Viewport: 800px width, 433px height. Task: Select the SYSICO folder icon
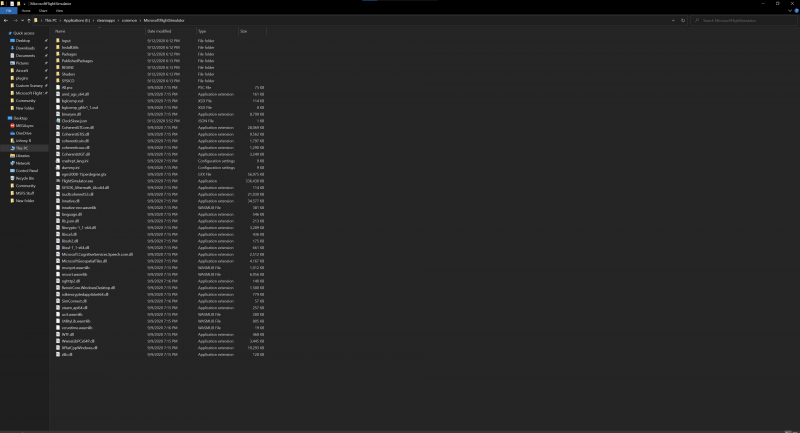click(x=58, y=81)
